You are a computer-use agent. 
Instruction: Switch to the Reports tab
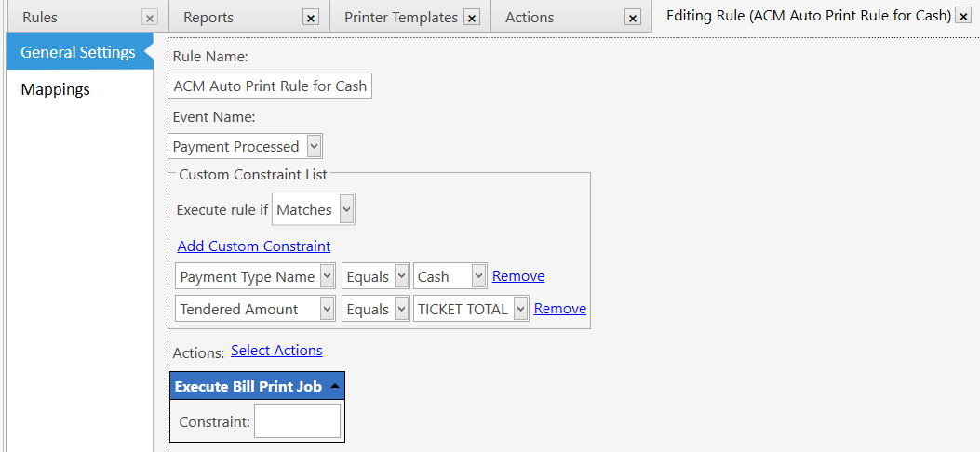[x=208, y=18]
